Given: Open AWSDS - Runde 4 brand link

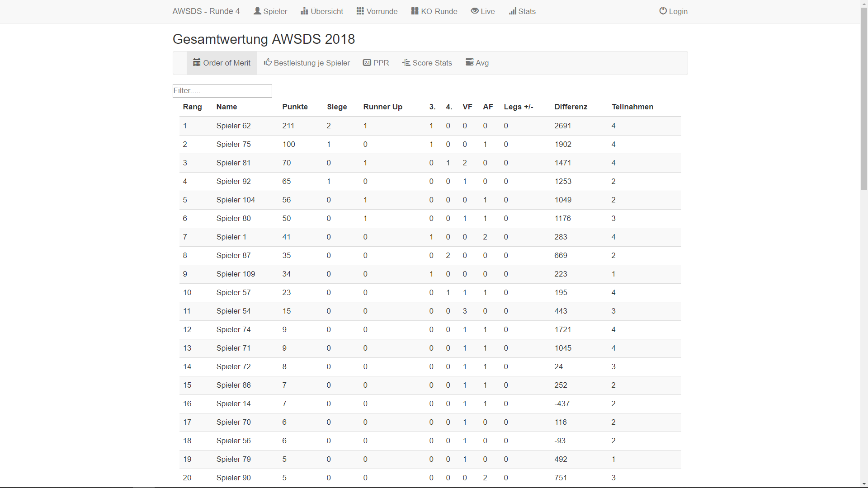Looking at the screenshot, I should click(x=206, y=11).
